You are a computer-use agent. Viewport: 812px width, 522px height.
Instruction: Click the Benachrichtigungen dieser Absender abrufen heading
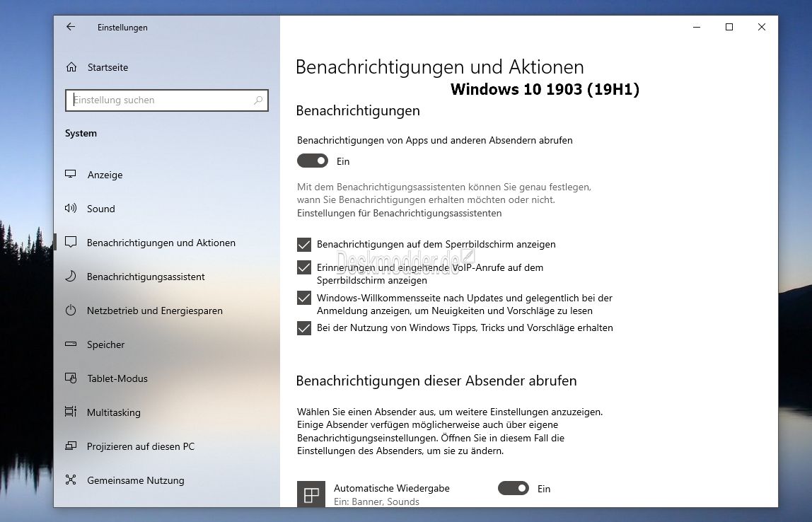click(x=436, y=381)
